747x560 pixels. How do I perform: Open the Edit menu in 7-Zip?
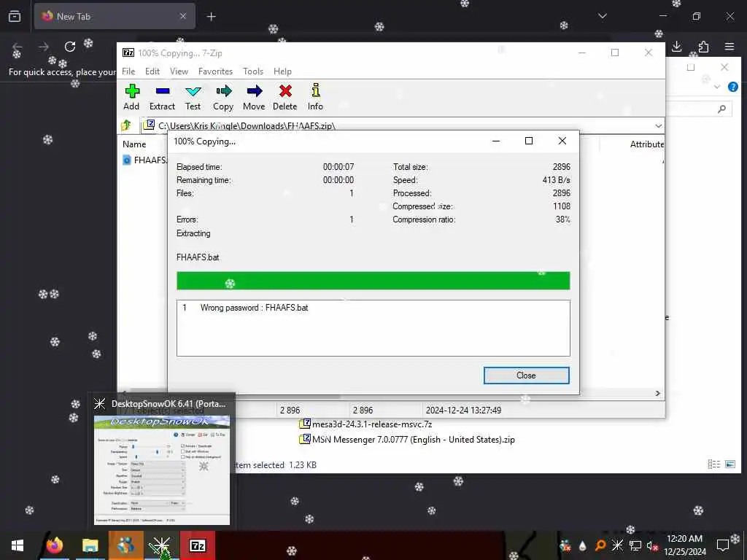pyautogui.click(x=152, y=71)
